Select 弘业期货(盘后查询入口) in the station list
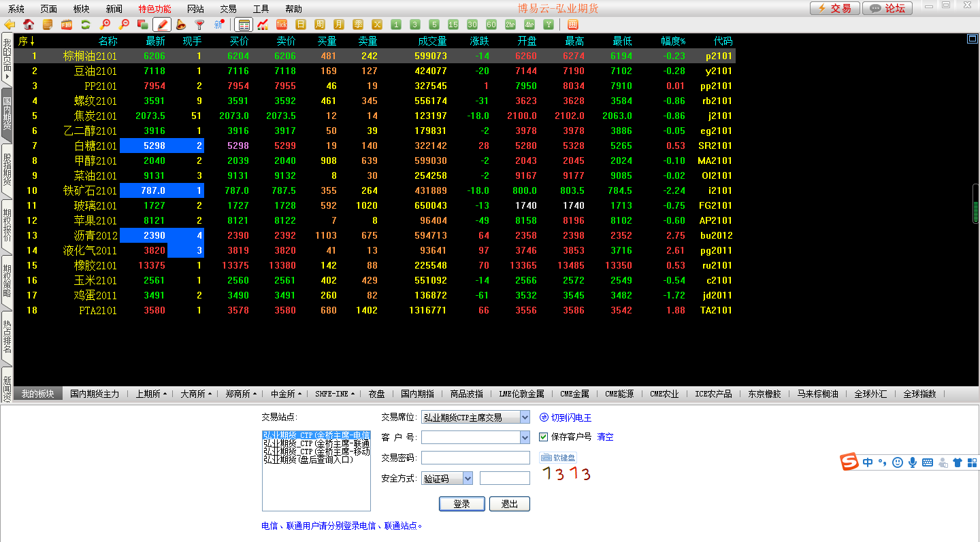This screenshot has height=542, width=980. pos(308,460)
